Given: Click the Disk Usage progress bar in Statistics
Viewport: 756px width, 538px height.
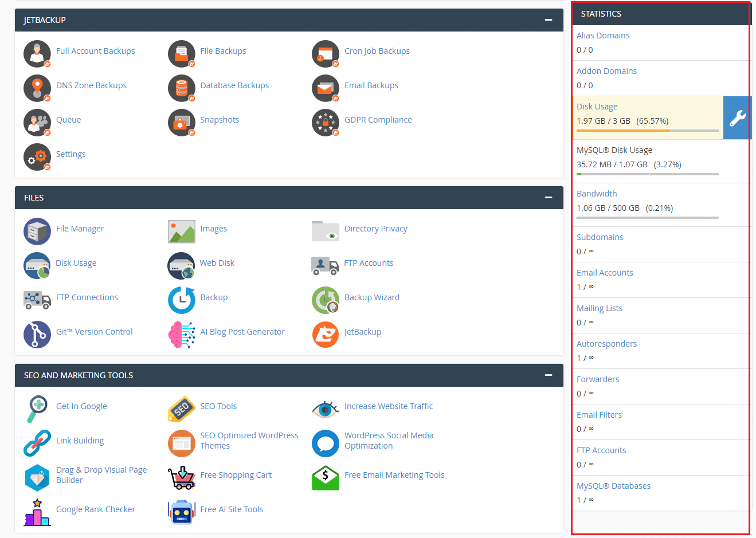Looking at the screenshot, I should 647,131.
